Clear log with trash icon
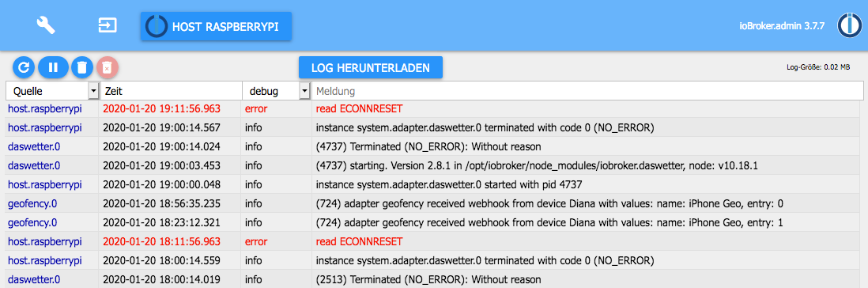868x288 pixels. coord(82,67)
